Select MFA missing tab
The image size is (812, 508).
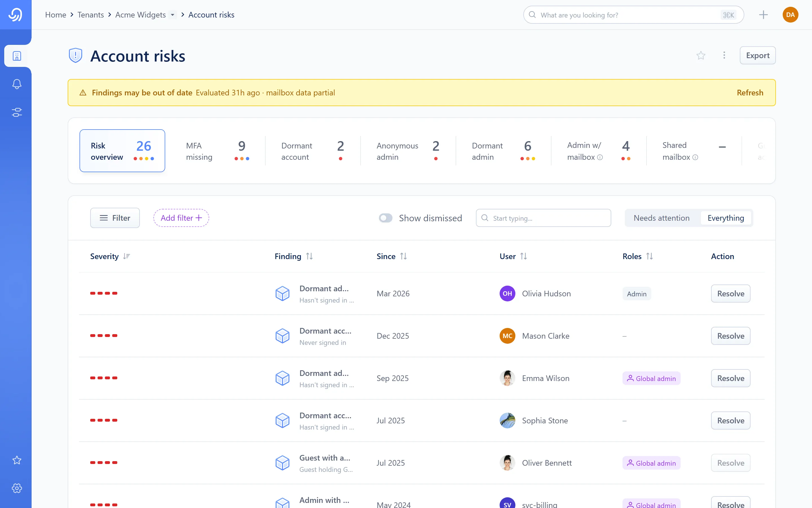click(x=217, y=151)
